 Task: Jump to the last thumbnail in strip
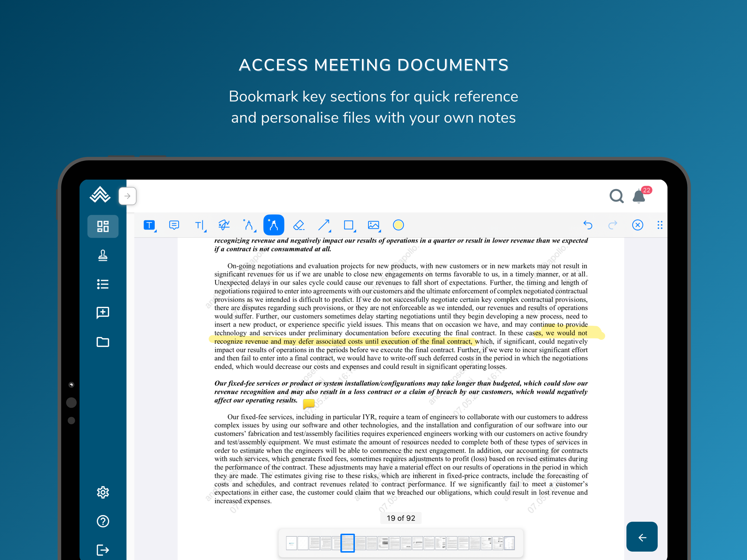click(x=509, y=543)
